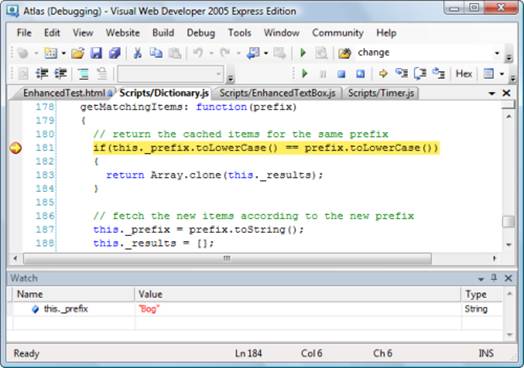Click the editor scroll down arrow
The height and width of the screenshot is (368, 524).
tap(509, 245)
